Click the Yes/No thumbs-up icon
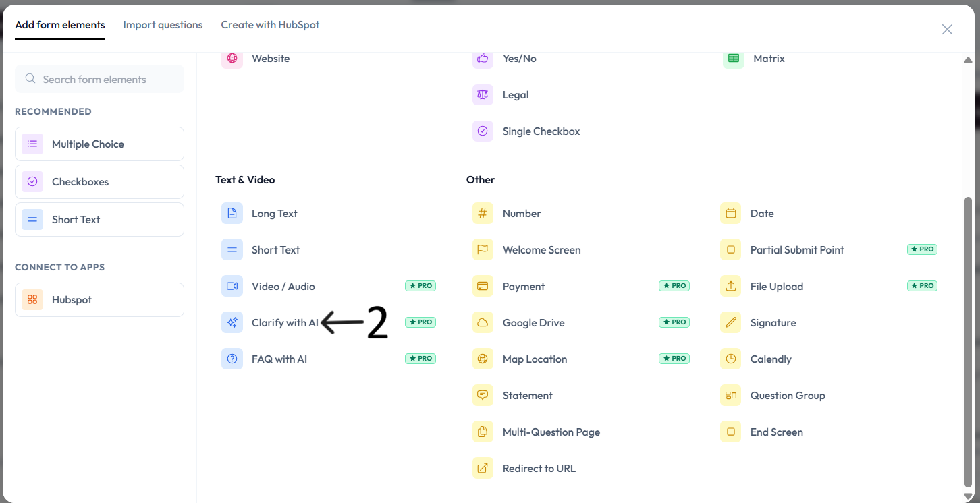Screen dimensions: 980x503 [x=483, y=59]
